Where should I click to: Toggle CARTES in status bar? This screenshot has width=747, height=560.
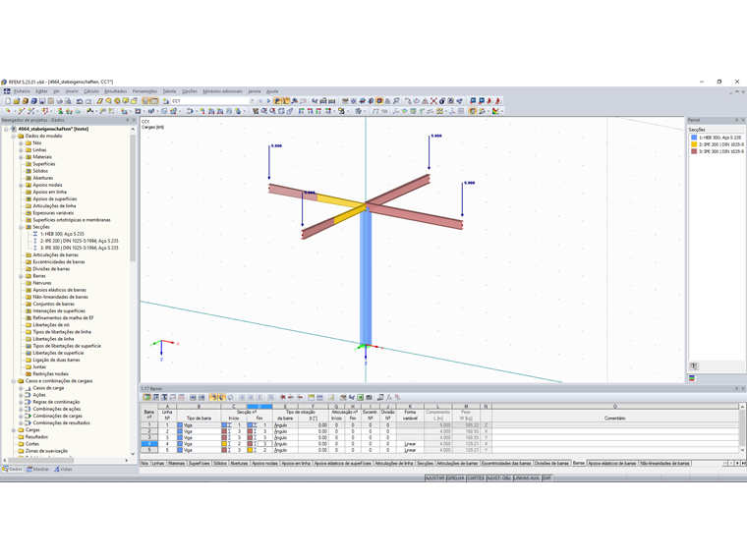tap(476, 477)
